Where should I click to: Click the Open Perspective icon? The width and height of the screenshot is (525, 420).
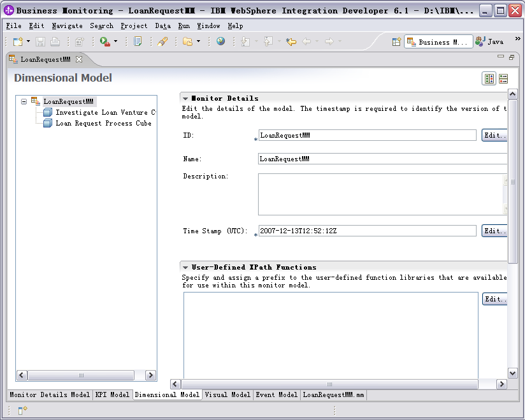(x=396, y=42)
